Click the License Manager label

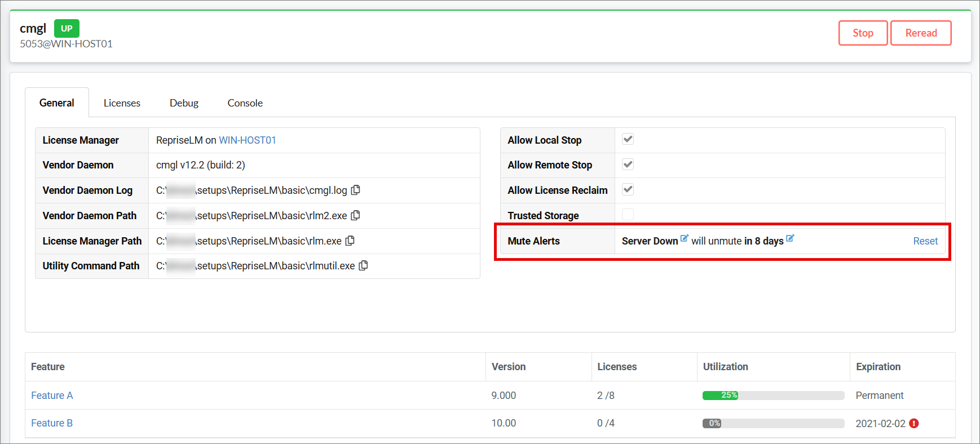(x=81, y=140)
